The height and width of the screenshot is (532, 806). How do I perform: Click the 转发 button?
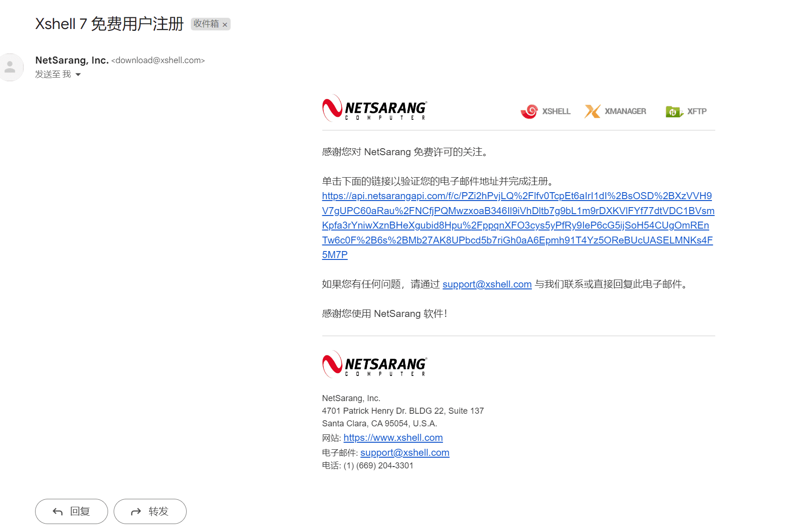pos(150,511)
